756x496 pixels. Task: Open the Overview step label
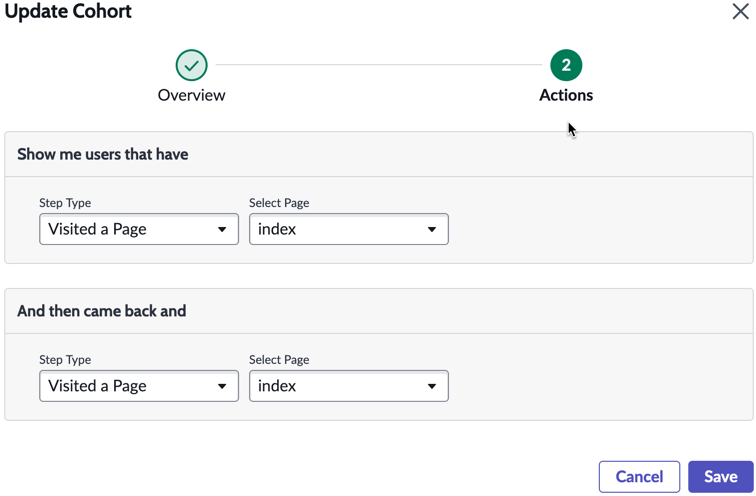[191, 95]
